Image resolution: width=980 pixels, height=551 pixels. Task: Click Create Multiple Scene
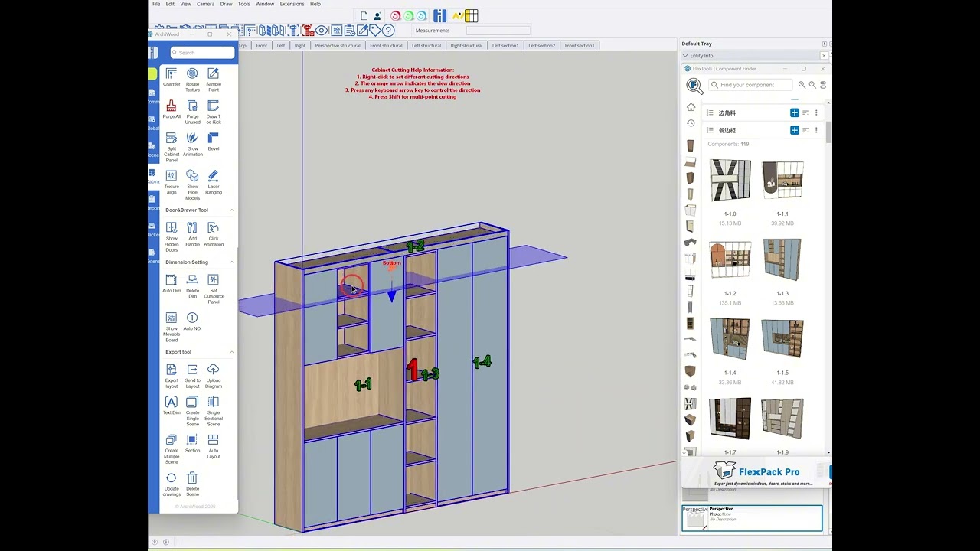[x=171, y=450]
